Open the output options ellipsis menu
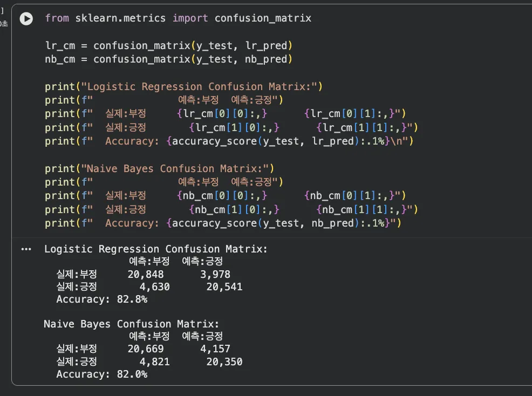 (26, 249)
